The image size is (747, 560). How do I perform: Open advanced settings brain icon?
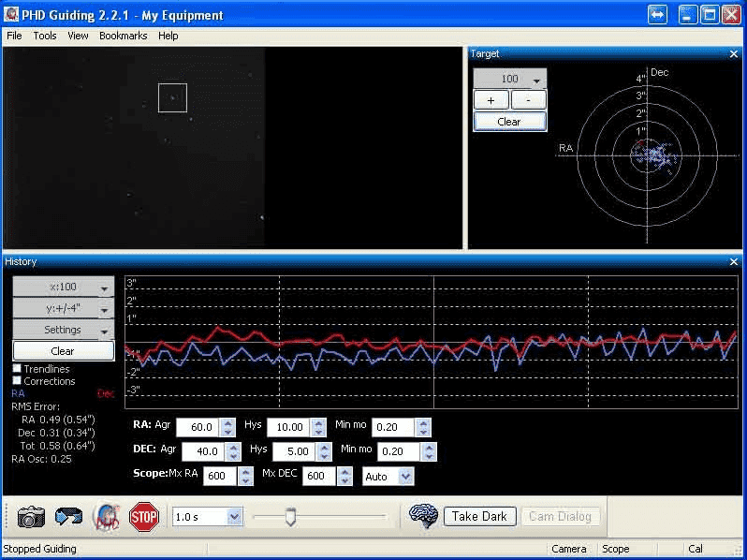[x=424, y=516]
